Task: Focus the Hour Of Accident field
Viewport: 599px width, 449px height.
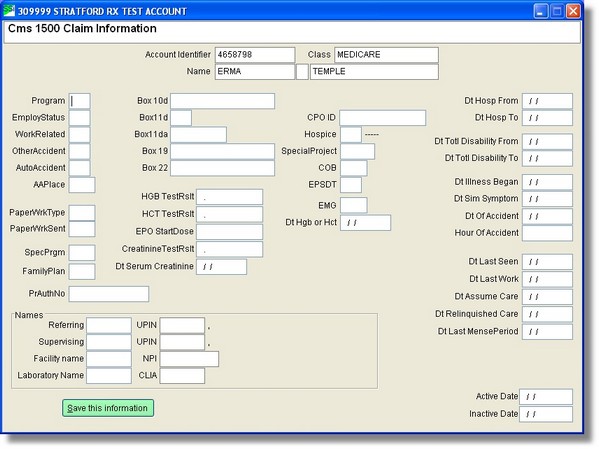Action: [547, 233]
